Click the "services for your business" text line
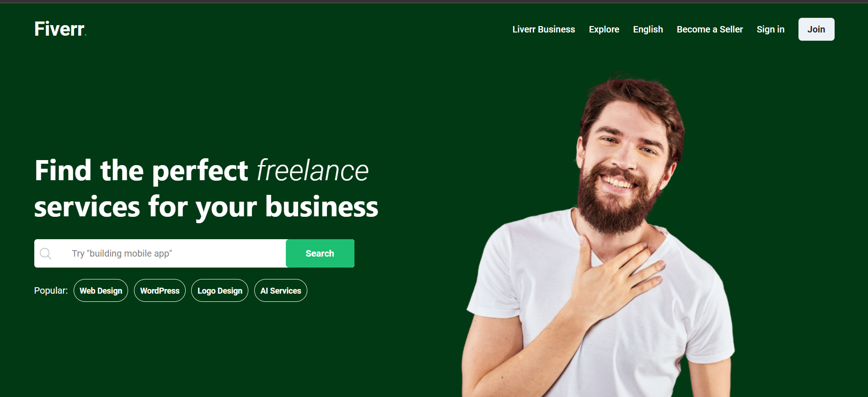This screenshot has width=868, height=397. (x=206, y=207)
